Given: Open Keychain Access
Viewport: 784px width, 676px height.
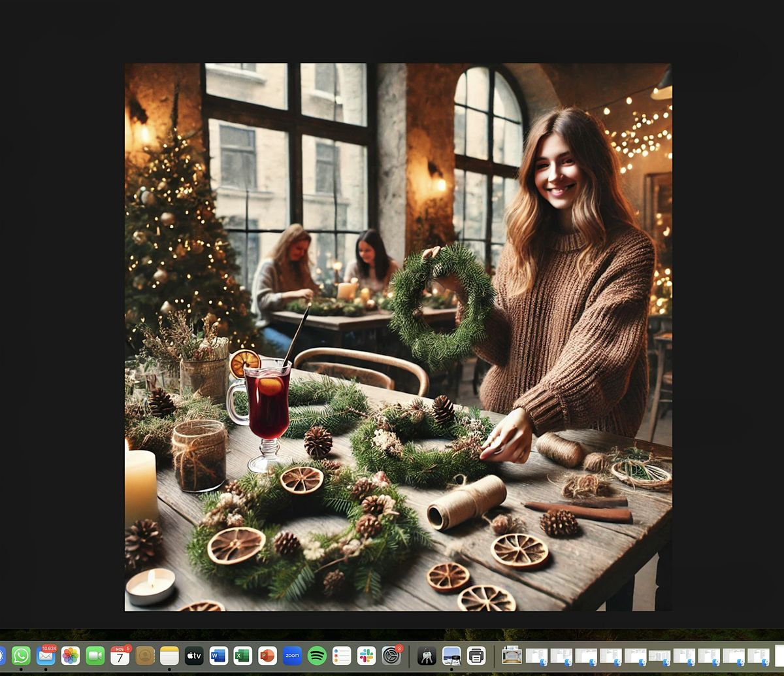Looking at the screenshot, I should pos(425,656).
